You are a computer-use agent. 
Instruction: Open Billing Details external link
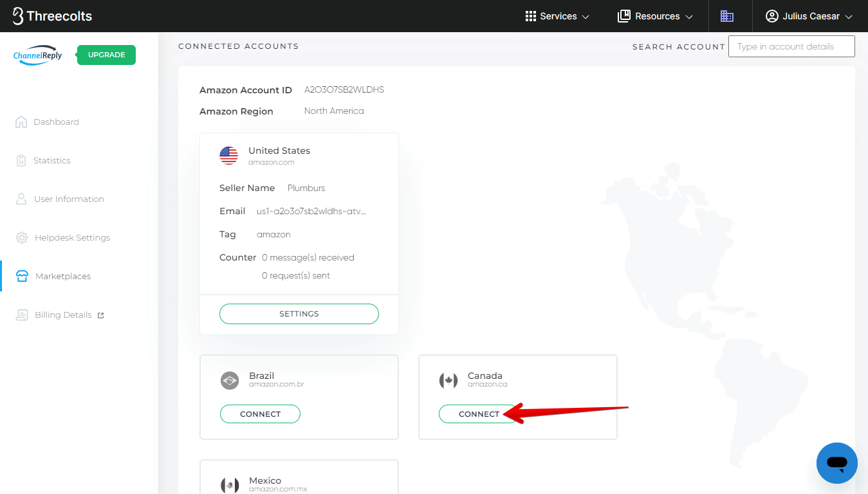pos(63,315)
